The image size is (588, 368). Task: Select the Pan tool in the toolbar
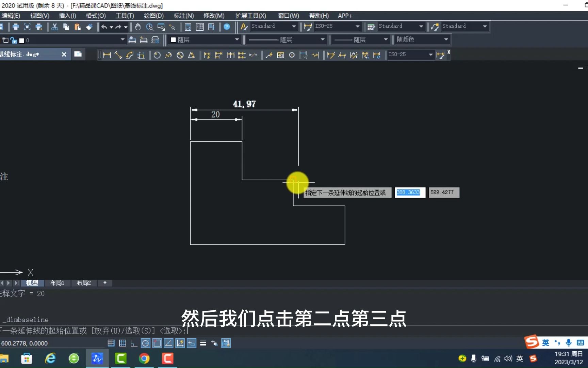138,27
